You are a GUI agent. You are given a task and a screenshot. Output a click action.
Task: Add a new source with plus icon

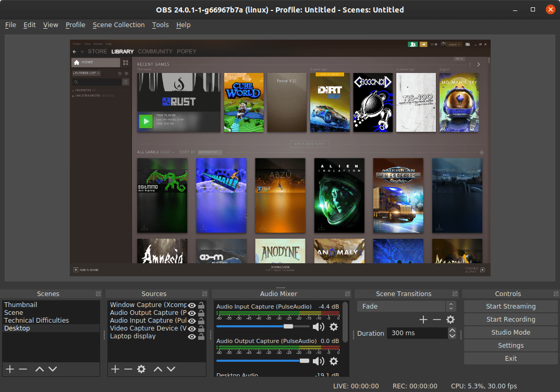[x=115, y=369]
